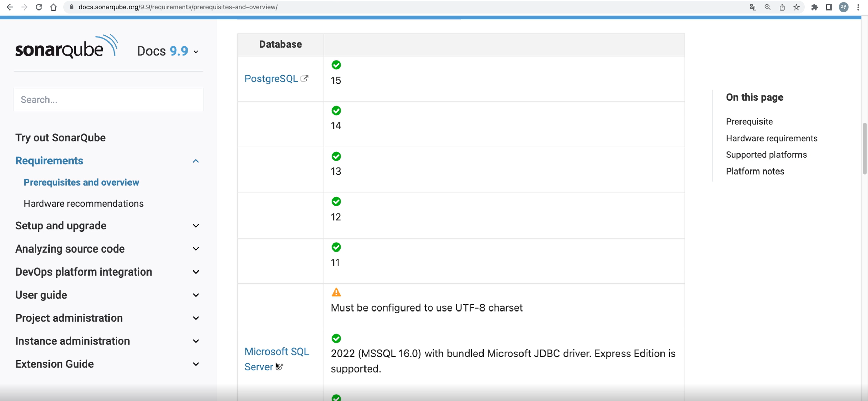
Task: Select Project administration sidebar item
Action: [69, 318]
